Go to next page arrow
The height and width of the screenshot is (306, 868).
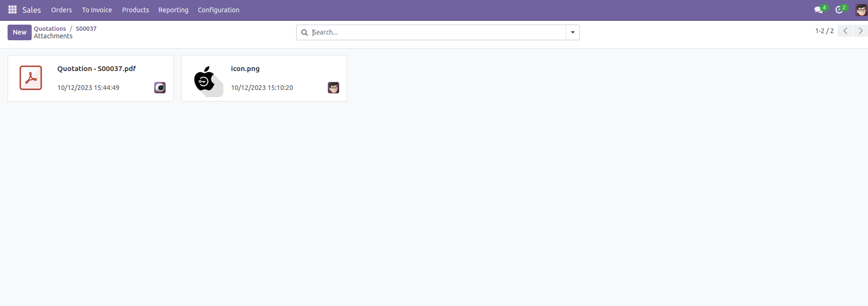(x=860, y=31)
